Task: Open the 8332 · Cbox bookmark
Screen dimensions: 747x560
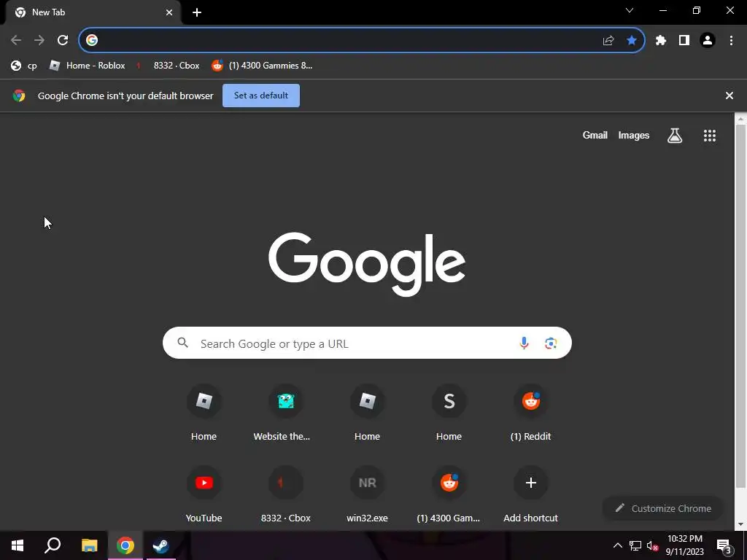Action: 167,66
